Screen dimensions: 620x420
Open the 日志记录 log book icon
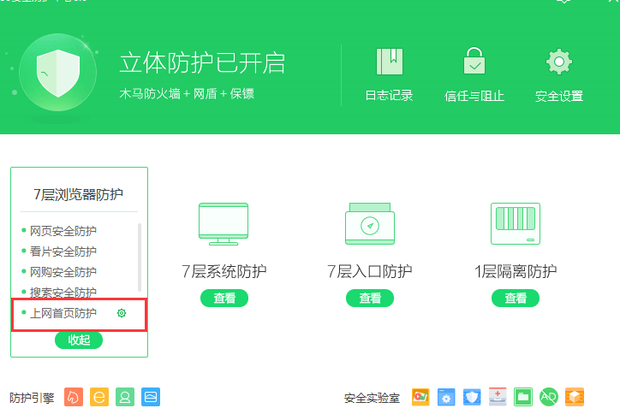389,62
